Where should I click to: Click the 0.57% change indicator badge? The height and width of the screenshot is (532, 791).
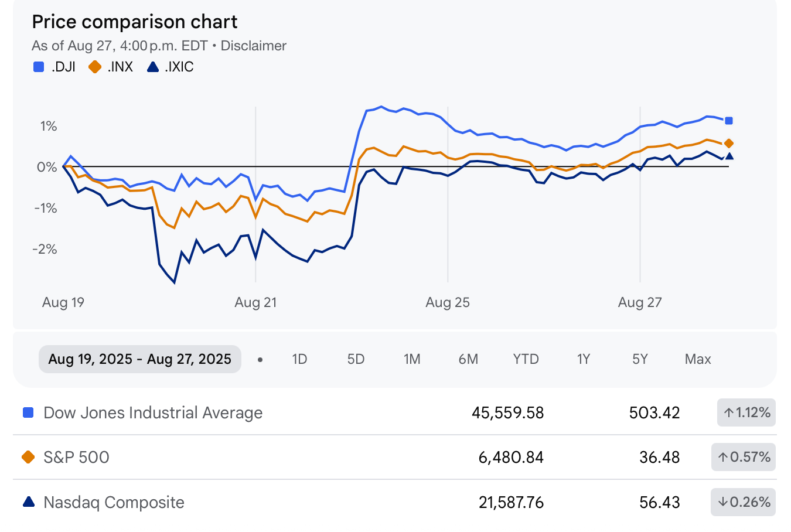pyautogui.click(x=743, y=457)
